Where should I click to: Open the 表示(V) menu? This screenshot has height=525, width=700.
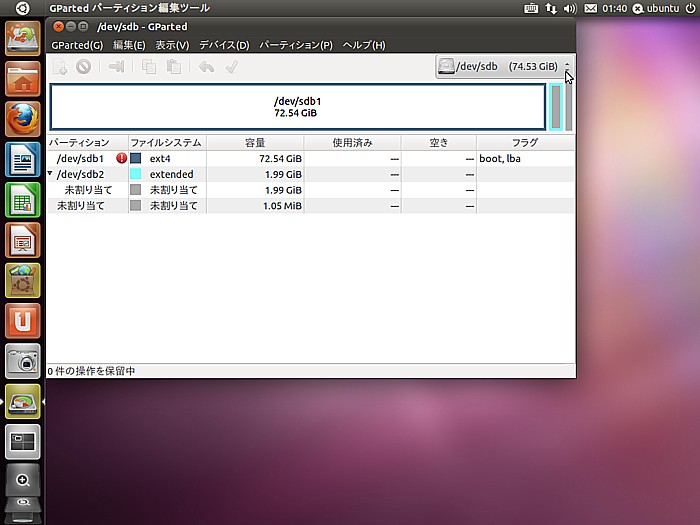click(172, 45)
